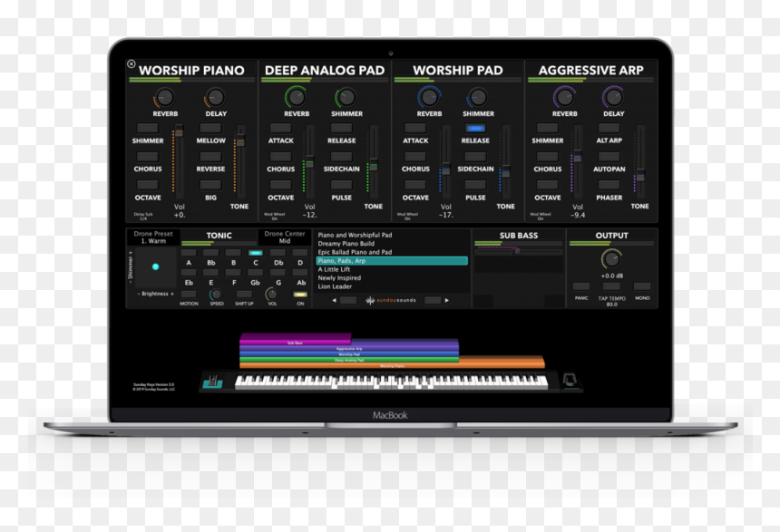Disable the lit Release toggle on Worship Pad
Image resolution: width=780 pixels, height=532 pixels.
point(475,129)
